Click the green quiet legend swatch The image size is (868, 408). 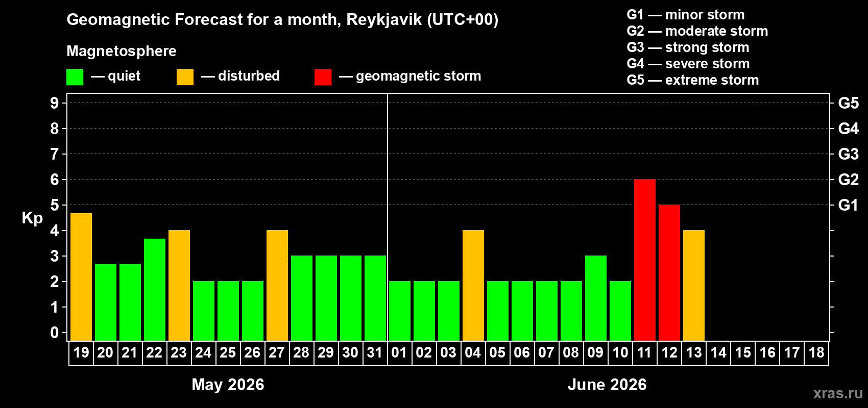pyautogui.click(x=75, y=77)
